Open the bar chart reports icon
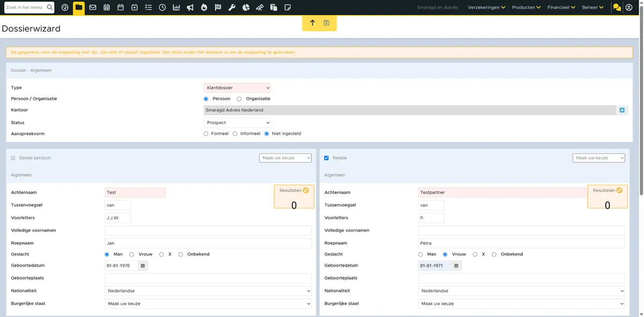 (x=177, y=8)
